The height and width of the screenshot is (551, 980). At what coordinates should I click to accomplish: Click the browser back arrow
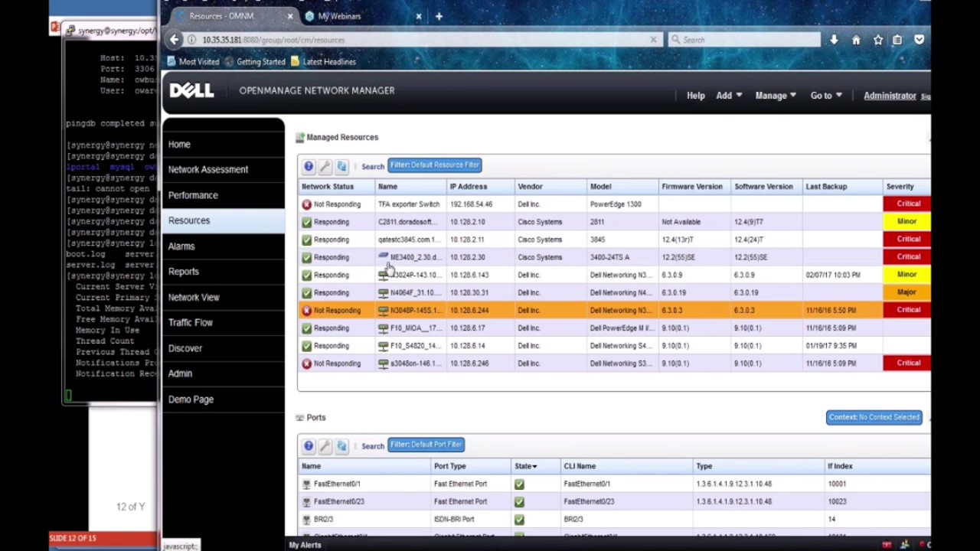point(175,40)
